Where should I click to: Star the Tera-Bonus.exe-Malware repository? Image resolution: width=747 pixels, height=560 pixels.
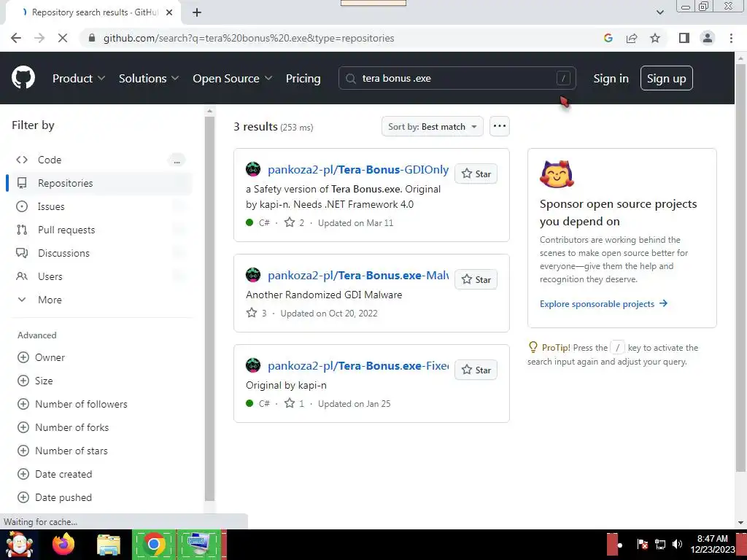476,279
